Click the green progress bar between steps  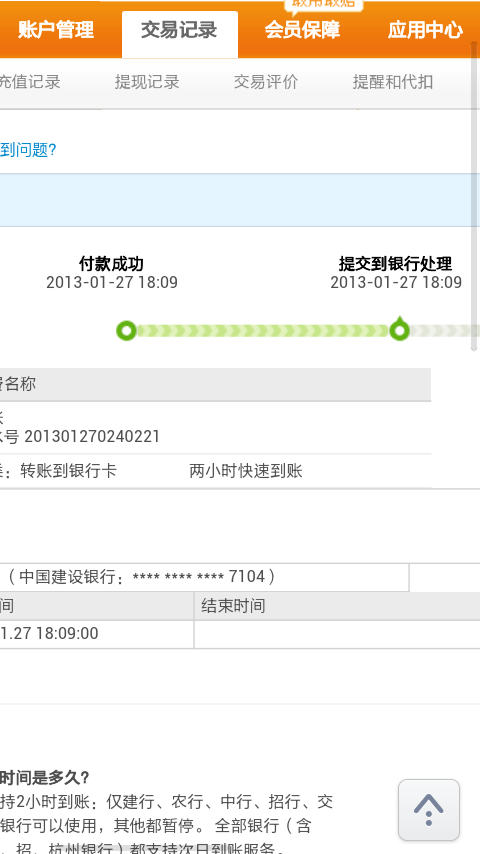[263, 331]
